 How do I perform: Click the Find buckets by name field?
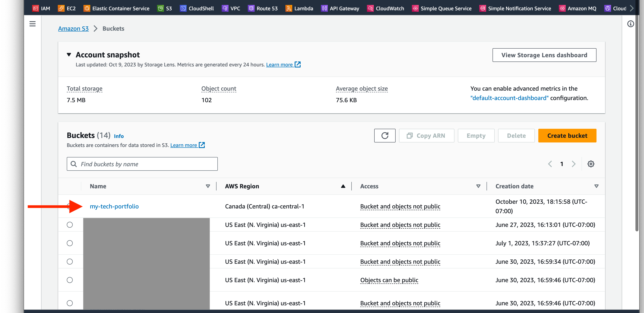[x=142, y=164]
